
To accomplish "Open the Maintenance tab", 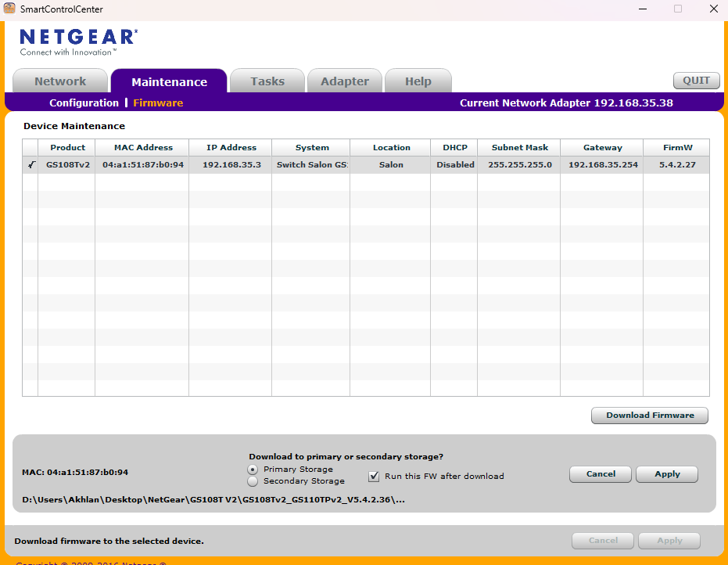I will pos(169,81).
